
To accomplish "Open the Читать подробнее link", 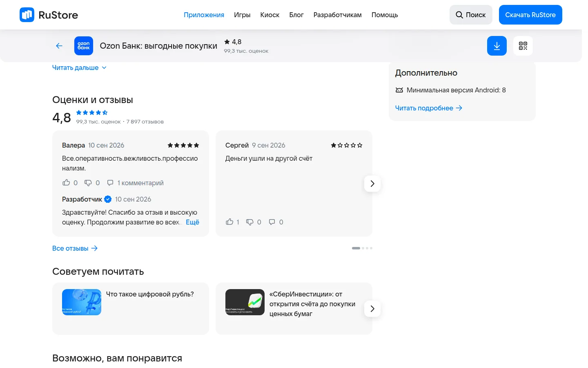I will click(x=429, y=108).
